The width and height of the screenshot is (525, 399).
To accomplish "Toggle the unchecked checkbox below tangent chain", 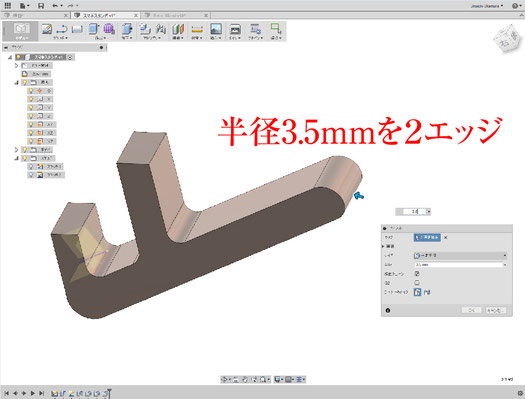I will (x=417, y=283).
